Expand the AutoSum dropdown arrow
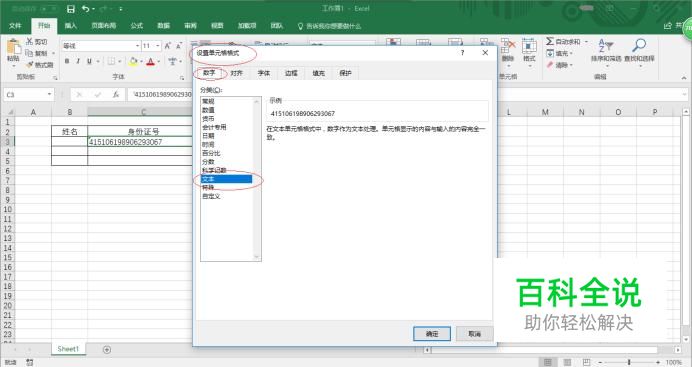 point(586,41)
